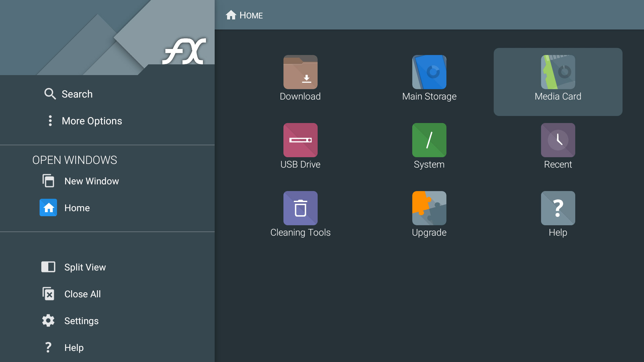Browse Main Storage contents
This screenshot has width=644, height=362.
coord(429,77)
